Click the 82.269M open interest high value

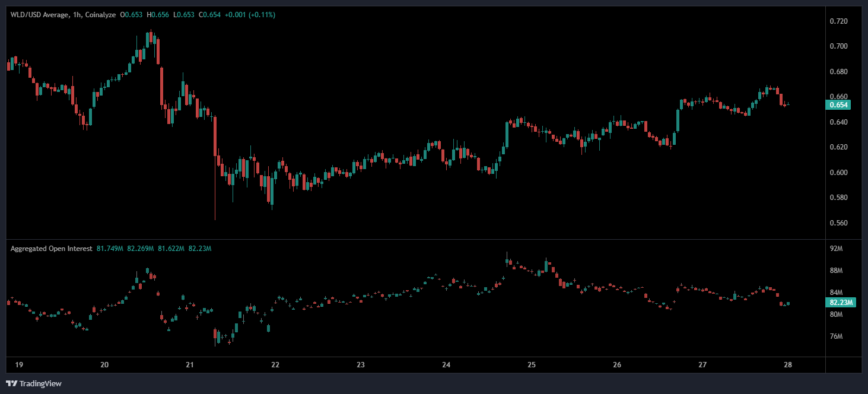pos(141,249)
